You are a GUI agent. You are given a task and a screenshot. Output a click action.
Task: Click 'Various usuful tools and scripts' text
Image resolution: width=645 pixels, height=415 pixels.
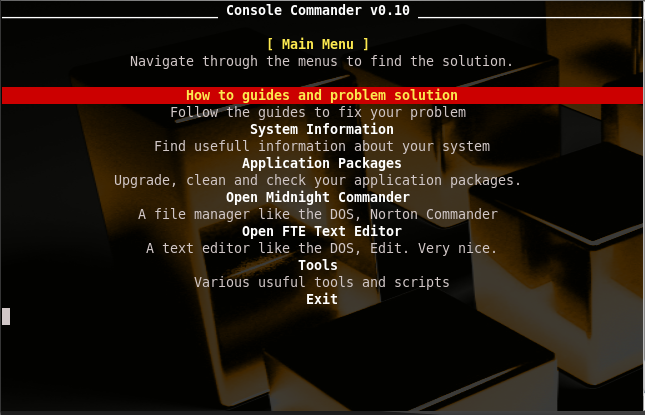(322, 282)
